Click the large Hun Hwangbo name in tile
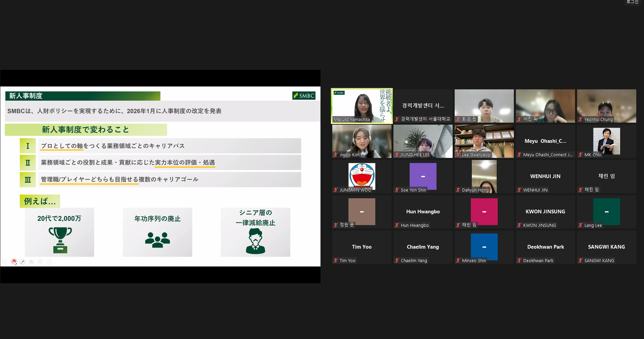Screen dimensions: 644x339 tap(423, 212)
